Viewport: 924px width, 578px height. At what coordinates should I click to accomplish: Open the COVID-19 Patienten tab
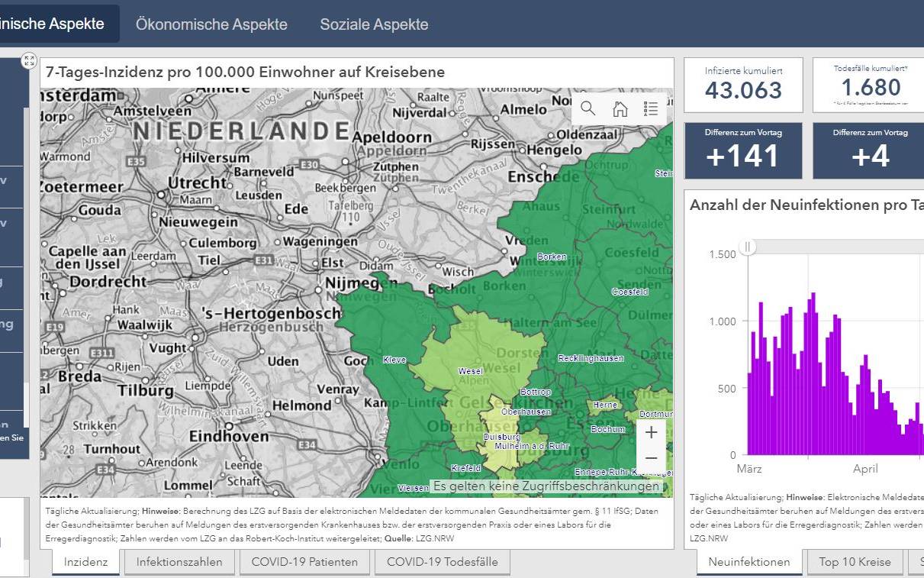click(x=304, y=562)
